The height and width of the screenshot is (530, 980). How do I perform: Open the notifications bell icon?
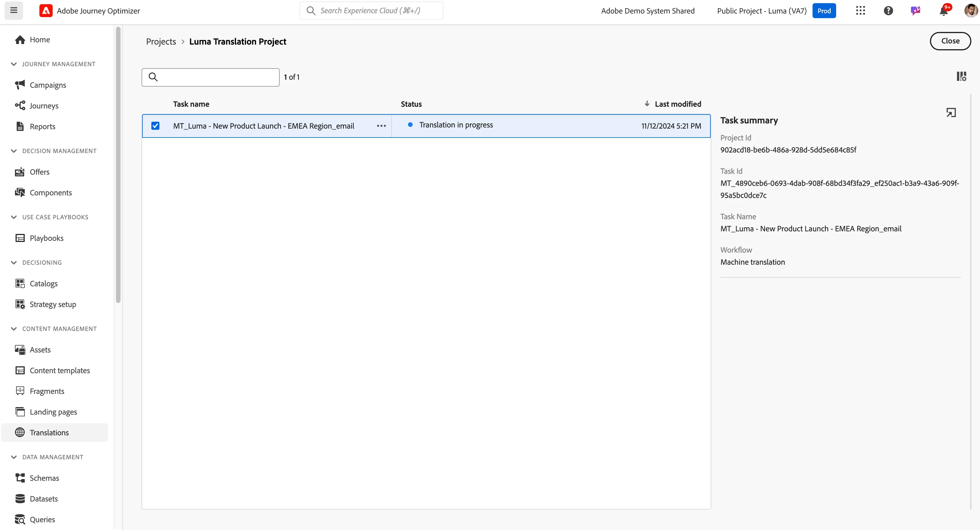(x=944, y=11)
